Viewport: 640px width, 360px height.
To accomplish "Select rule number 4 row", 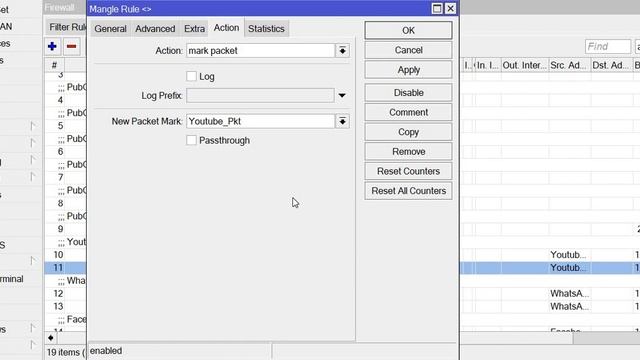I will click(x=65, y=100).
